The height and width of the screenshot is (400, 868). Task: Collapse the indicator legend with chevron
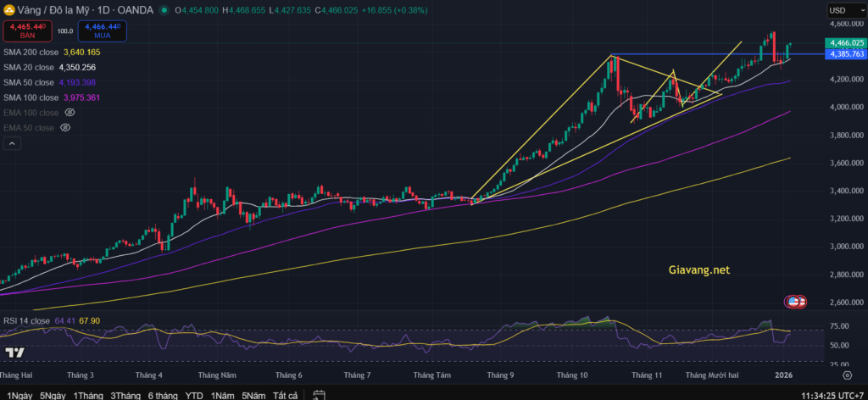pos(12,144)
